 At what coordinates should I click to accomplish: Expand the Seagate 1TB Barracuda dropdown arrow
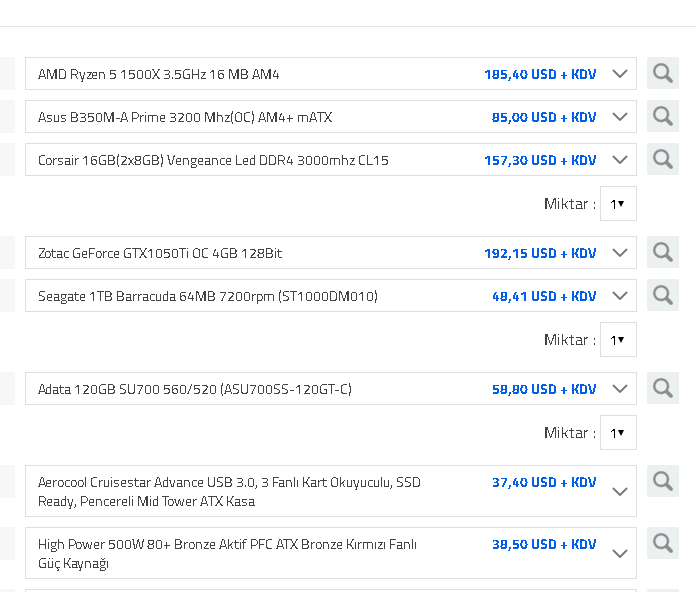619,296
